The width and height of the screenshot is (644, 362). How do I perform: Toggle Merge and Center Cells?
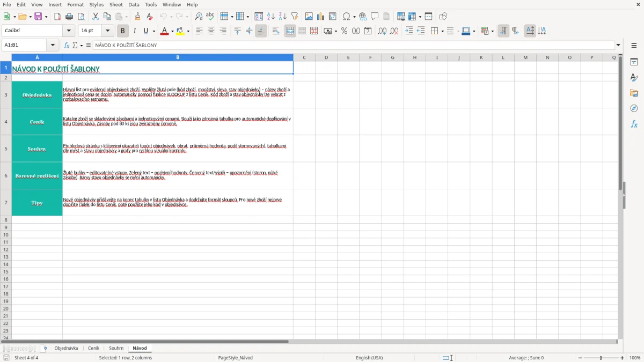point(290,31)
